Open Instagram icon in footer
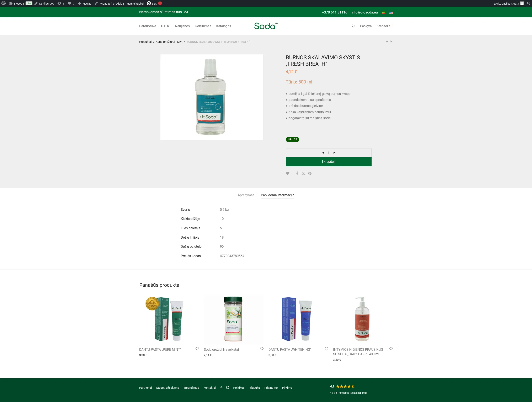Screen dimensions: 532x402 tap(228, 387)
